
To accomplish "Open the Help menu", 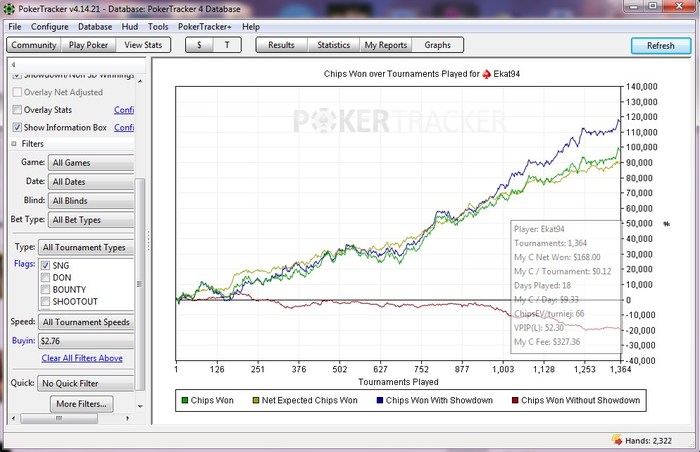I will 251,26.
